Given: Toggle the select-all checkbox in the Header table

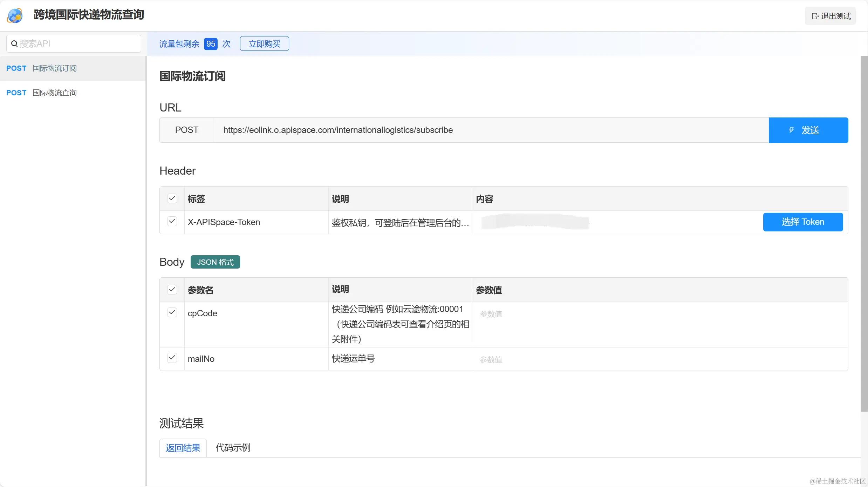Looking at the screenshot, I should pos(172,198).
